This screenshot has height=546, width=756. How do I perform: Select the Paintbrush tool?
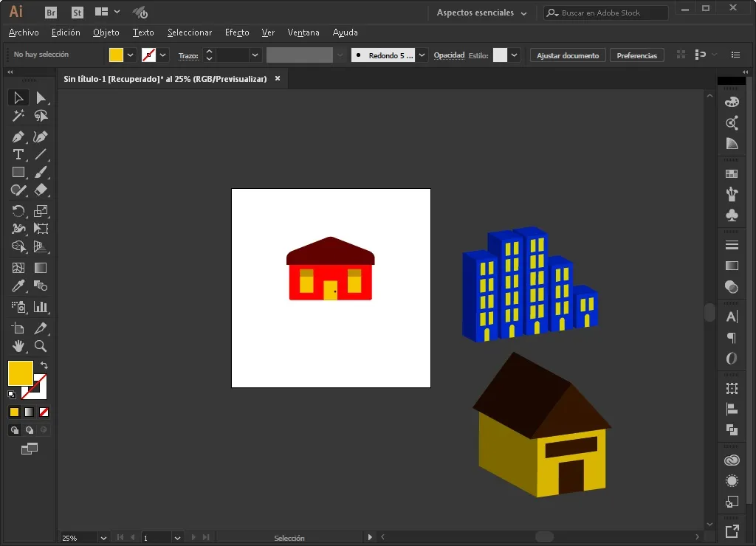pos(41,172)
